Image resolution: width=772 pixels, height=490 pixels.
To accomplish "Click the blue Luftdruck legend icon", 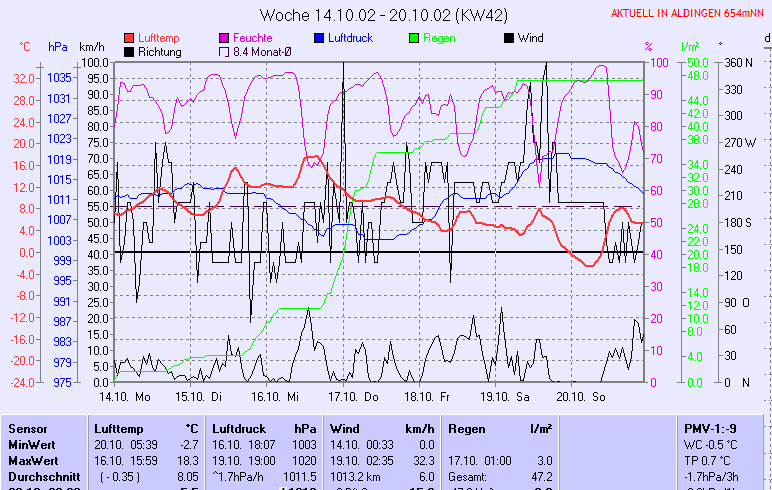I will pos(319,38).
